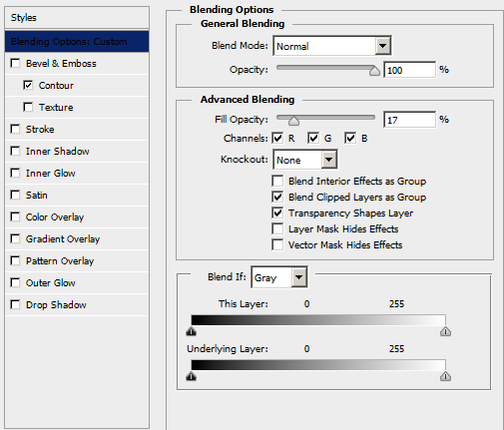Open the Drop Shadow settings label
The width and height of the screenshot is (504, 430).
coord(56,304)
